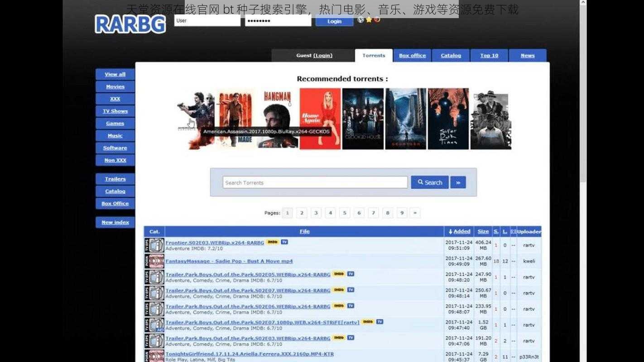Sort by File column header
Image resolution: width=644 pixels, height=362 pixels.
click(304, 231)
